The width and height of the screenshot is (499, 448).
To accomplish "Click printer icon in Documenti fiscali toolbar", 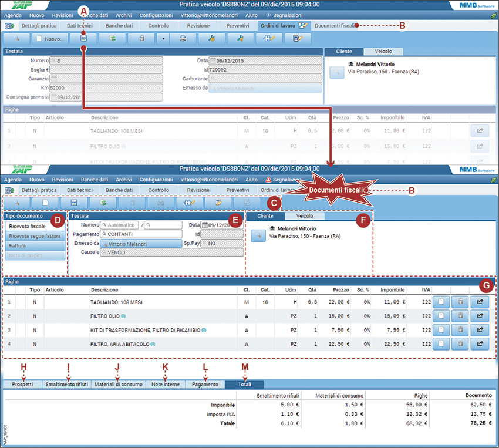I will 161,203.
